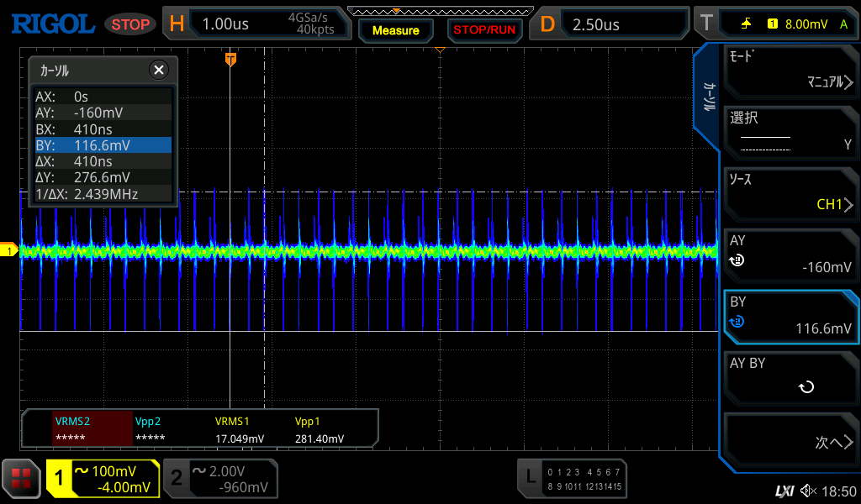
Task: Select the AY cursor knob icon
Action: pyautogui.click(x=737, y=260)
